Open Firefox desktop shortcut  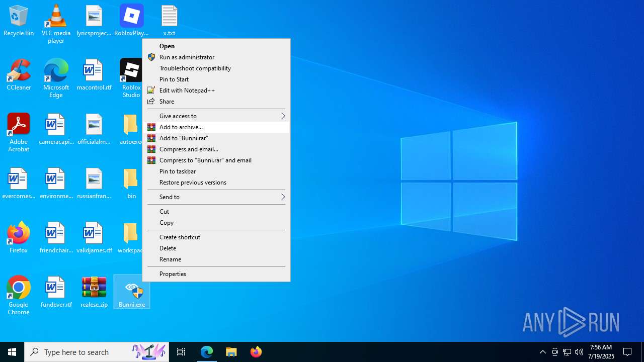tap(19, 238)
